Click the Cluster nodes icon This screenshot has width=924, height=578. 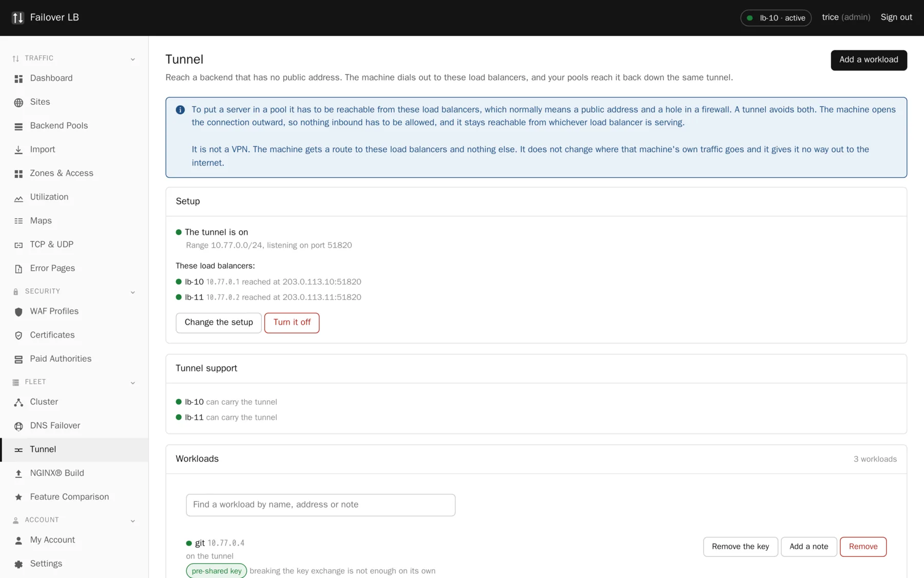18,402
